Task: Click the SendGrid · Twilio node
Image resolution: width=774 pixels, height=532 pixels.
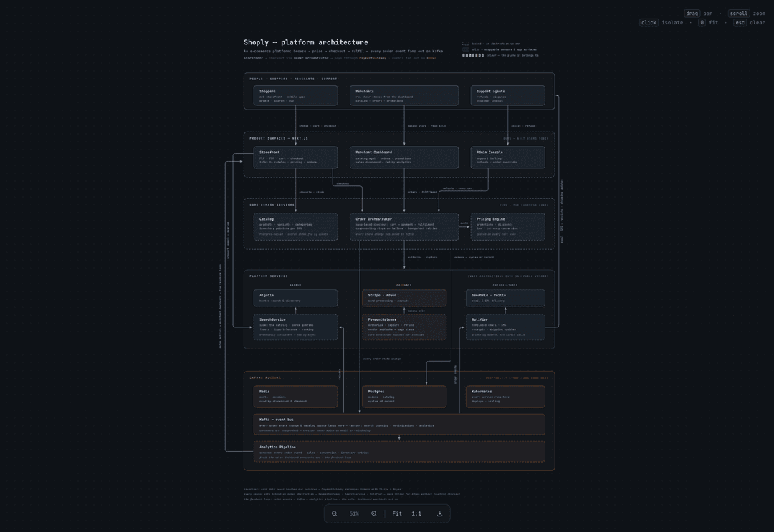Action: (505, 298)
